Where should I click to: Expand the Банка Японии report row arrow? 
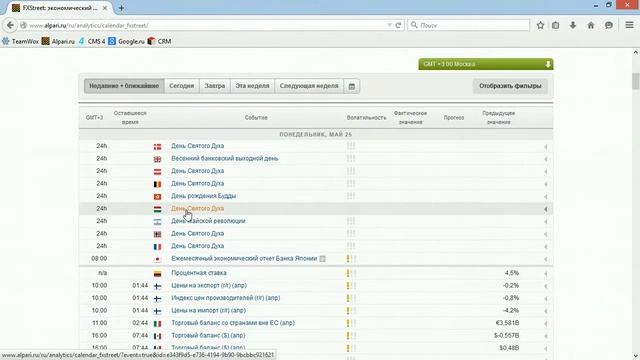546,259
